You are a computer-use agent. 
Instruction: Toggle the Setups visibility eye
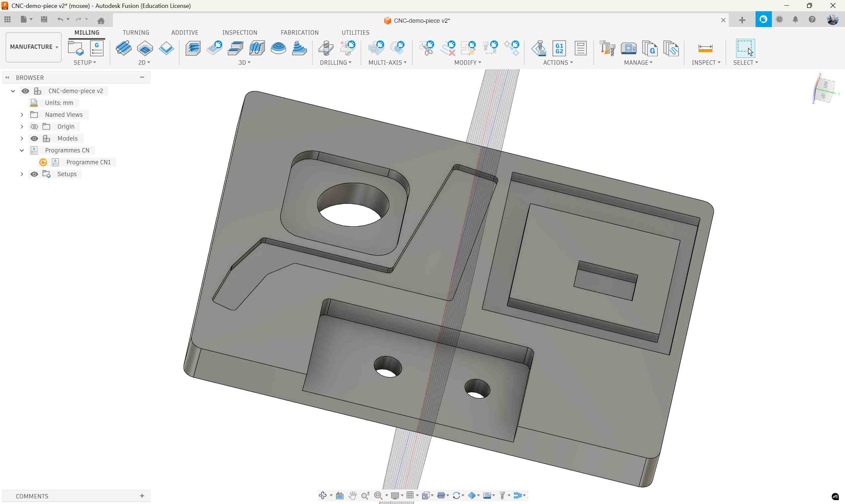pyautogui.click(x=34, y=174)
